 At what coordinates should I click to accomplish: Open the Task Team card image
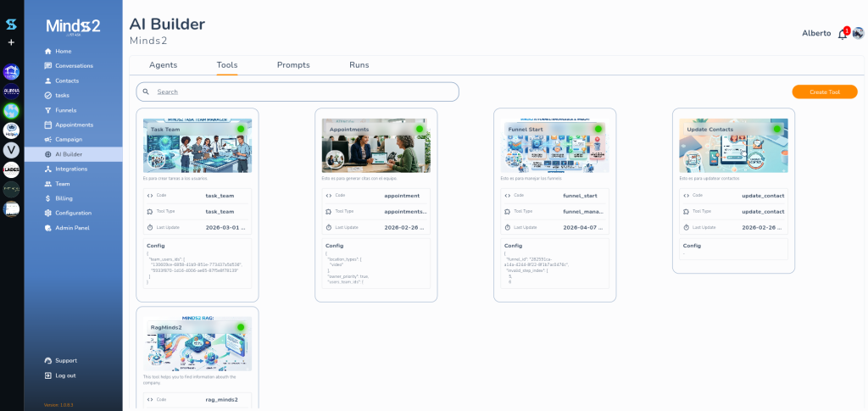pyautogui.click(x=198, y=146)
